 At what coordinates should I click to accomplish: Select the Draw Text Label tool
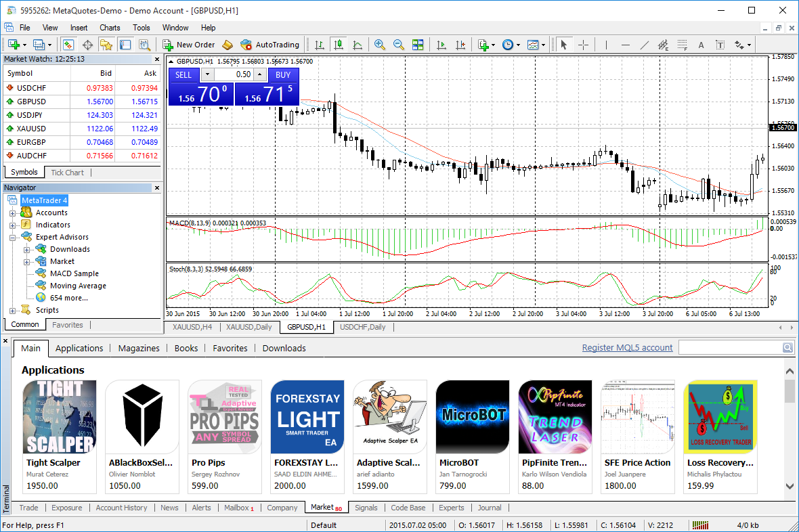pos(720,45)
